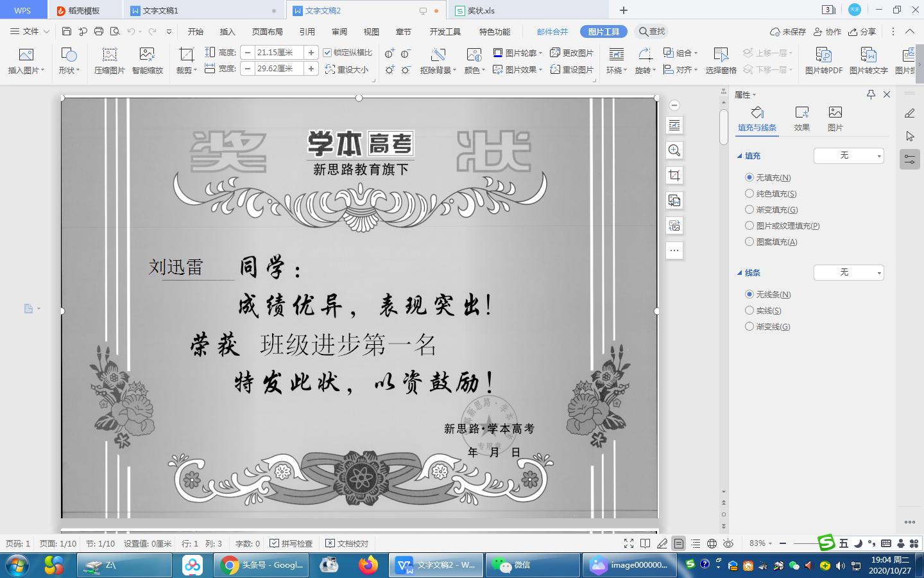Switch to the Effects properties tab

pyautogui.click(x=801, y=119)
